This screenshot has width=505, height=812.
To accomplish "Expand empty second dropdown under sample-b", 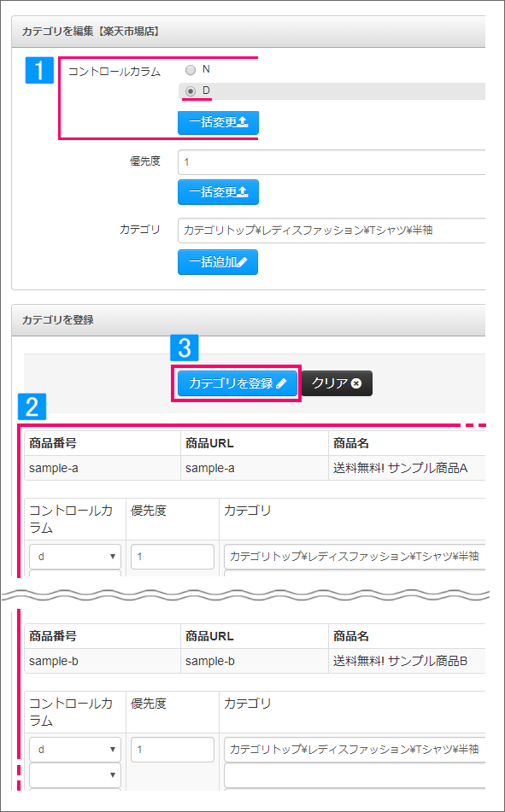I will [x=75, y=775].
